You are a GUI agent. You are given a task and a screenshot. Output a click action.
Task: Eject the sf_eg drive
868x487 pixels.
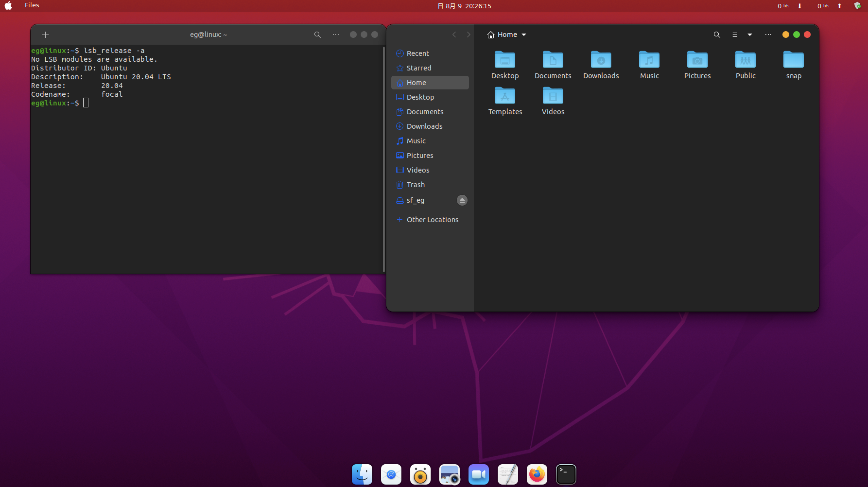pos(462,200)
